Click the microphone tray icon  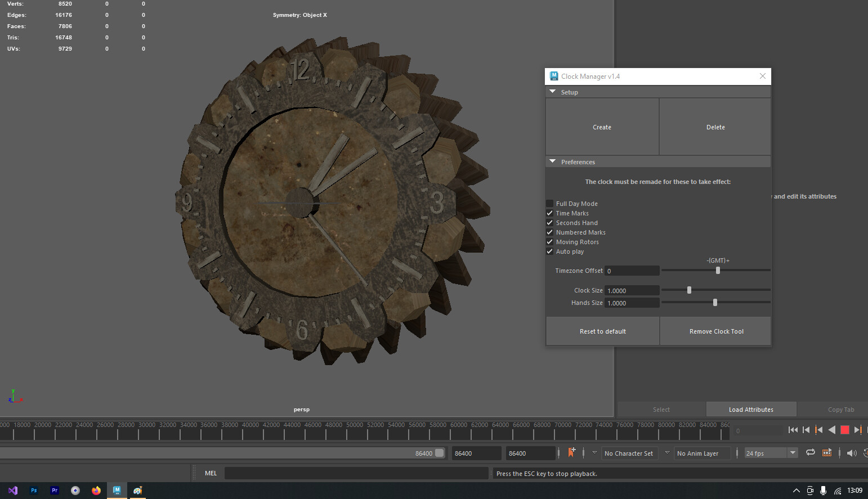click(x=823, y=491)
